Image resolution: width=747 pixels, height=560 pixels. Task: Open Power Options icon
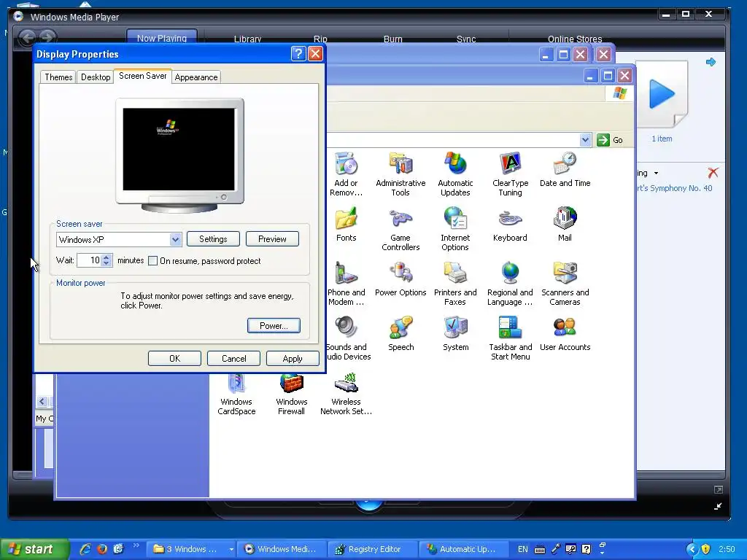click(400, 279)
